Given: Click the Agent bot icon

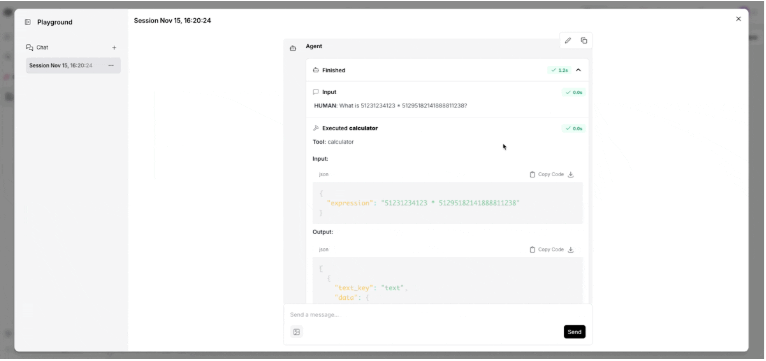Looking at the screenshot, I should (293, 48).
